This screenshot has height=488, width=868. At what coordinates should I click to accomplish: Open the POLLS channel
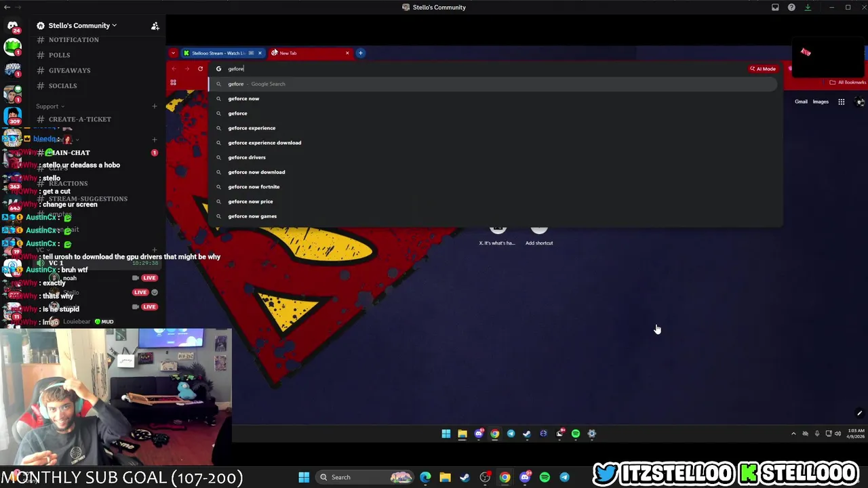click(x=59, y=55)
